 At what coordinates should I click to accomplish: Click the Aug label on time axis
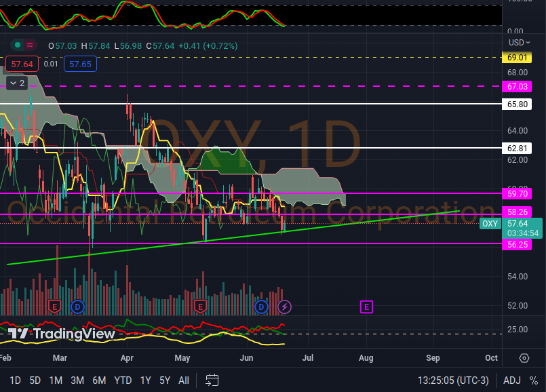[366, 358]
